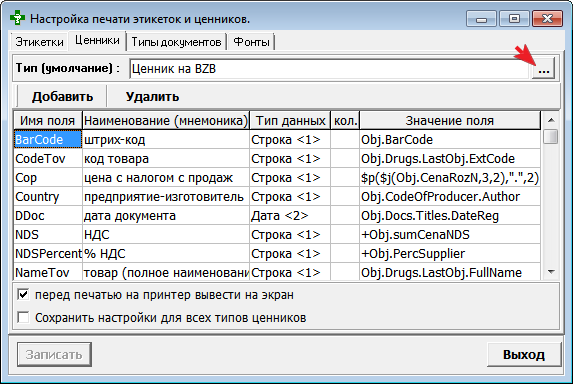573x384 pixels.
Task: Click the 'дата документа' cell
Action: click(166, 216)
